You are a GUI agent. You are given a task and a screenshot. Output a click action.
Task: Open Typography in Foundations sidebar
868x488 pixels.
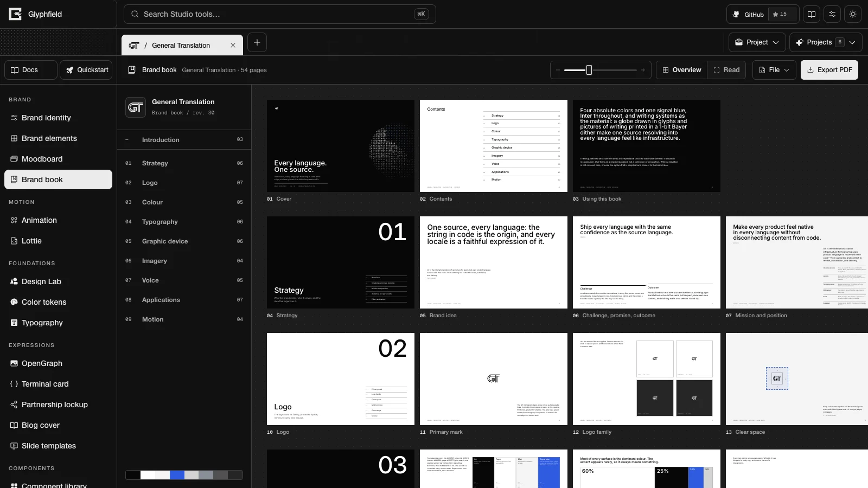tap(58, 323)
